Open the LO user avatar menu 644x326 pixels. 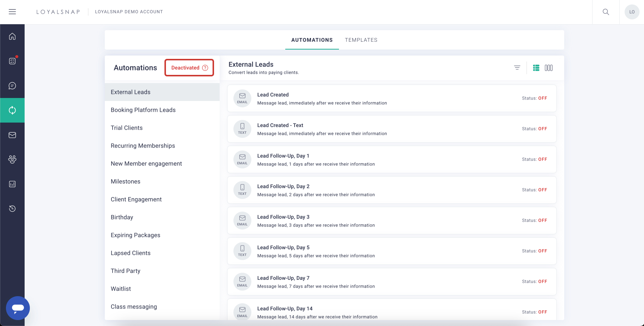point(632,12)
